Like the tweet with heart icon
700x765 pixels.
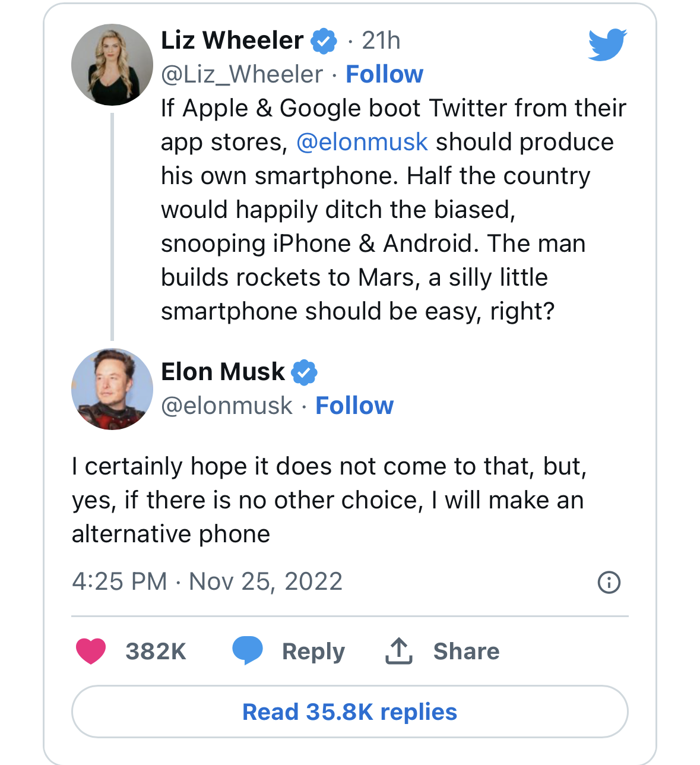91,651
